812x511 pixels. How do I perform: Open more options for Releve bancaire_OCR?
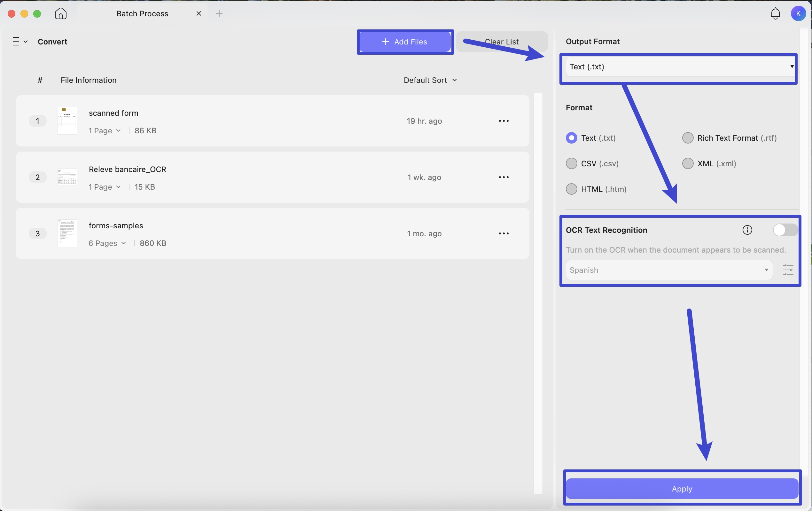tap(504, 177)
